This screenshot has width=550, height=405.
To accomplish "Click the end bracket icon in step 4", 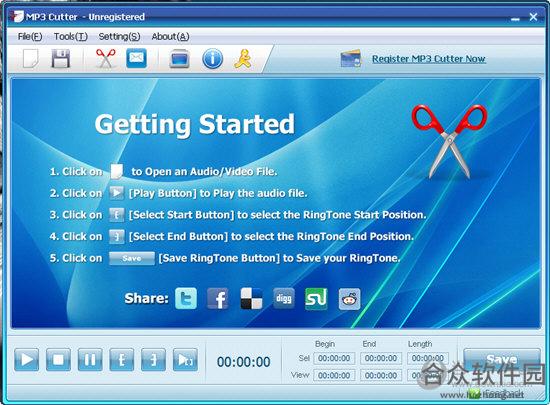I will click(x=116, y=236).
